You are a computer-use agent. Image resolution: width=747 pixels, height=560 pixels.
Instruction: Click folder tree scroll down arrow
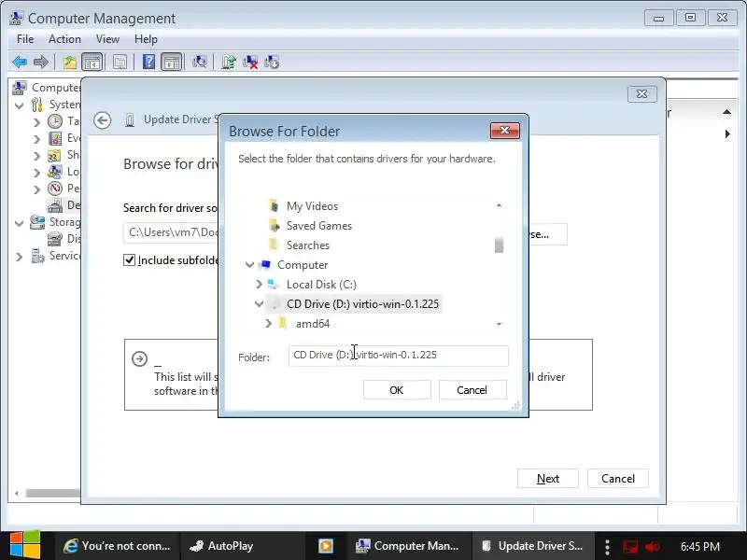click(x=499, y=324)
